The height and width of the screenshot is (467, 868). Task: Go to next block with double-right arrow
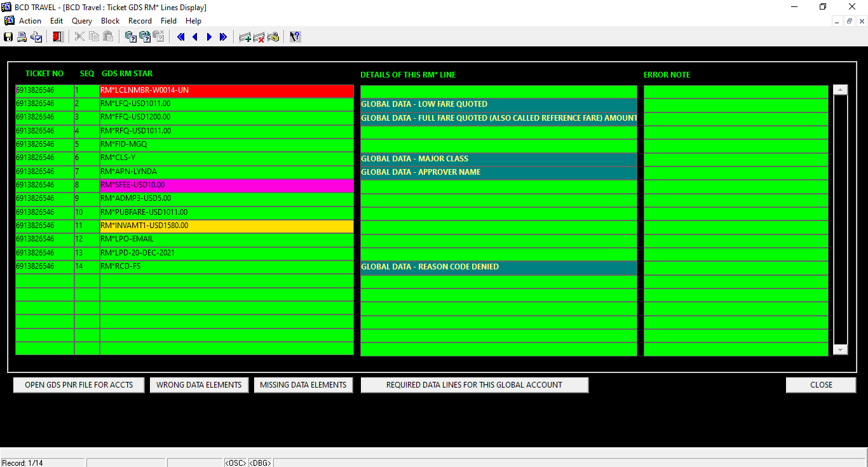tap(223, 37)
